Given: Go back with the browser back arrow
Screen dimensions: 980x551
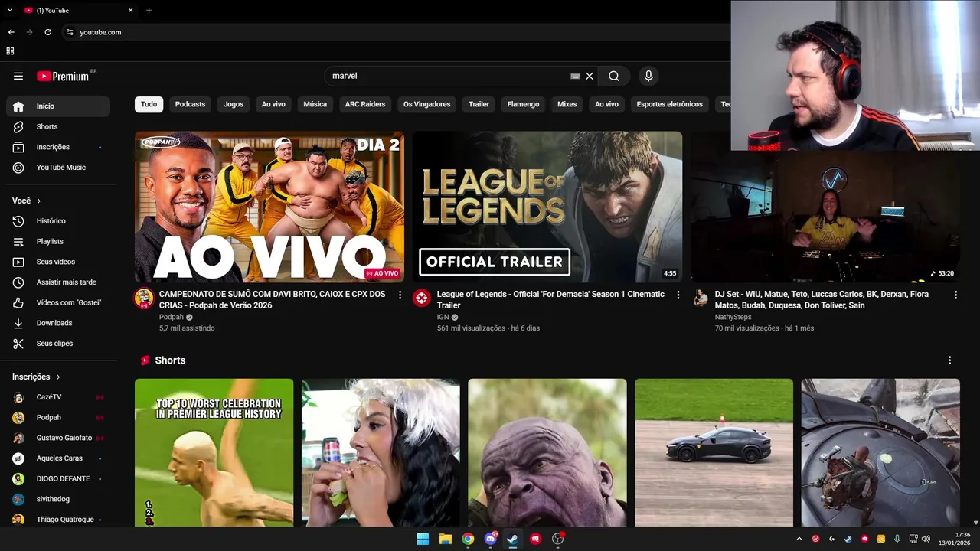Looking at the screenshot, I should coord(11,32).
